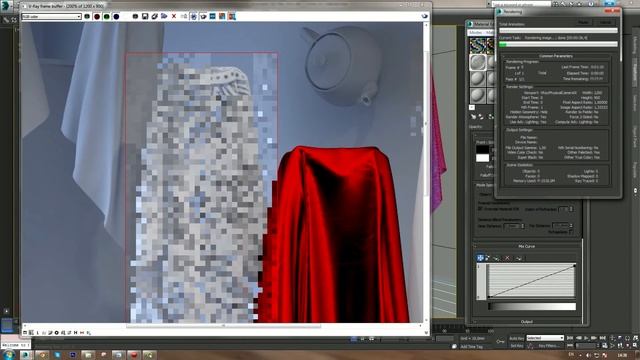Toggle Override Material IOR checkbox

[x=480, y=209]
